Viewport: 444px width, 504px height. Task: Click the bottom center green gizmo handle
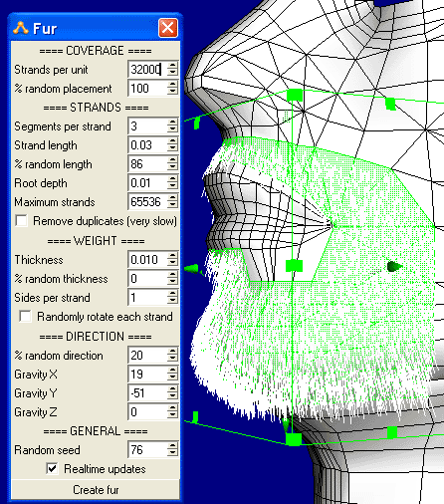point(294,439)
